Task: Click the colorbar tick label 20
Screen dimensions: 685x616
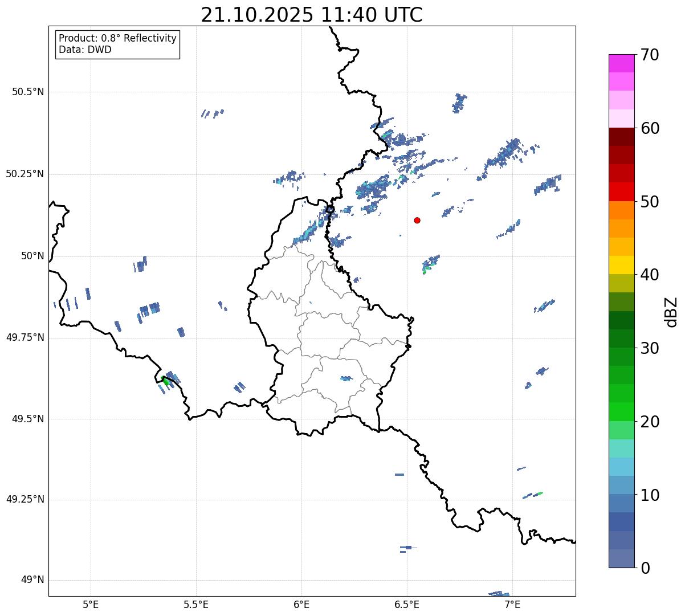Action: coord(650,422)
